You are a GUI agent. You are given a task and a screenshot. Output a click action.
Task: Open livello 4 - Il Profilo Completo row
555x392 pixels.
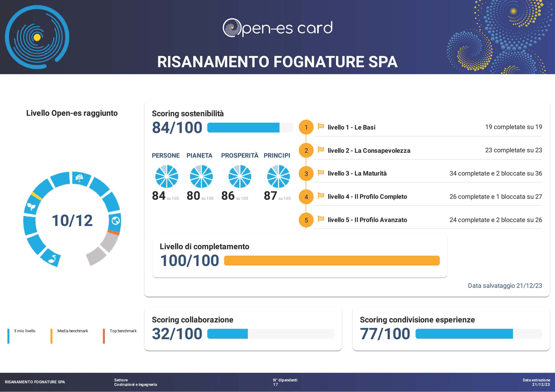[428, 197]
